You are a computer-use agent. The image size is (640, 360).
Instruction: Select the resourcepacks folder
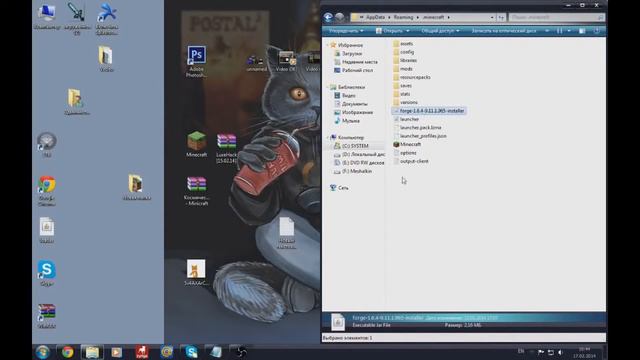pyautogui.click(x=415, y=77)
